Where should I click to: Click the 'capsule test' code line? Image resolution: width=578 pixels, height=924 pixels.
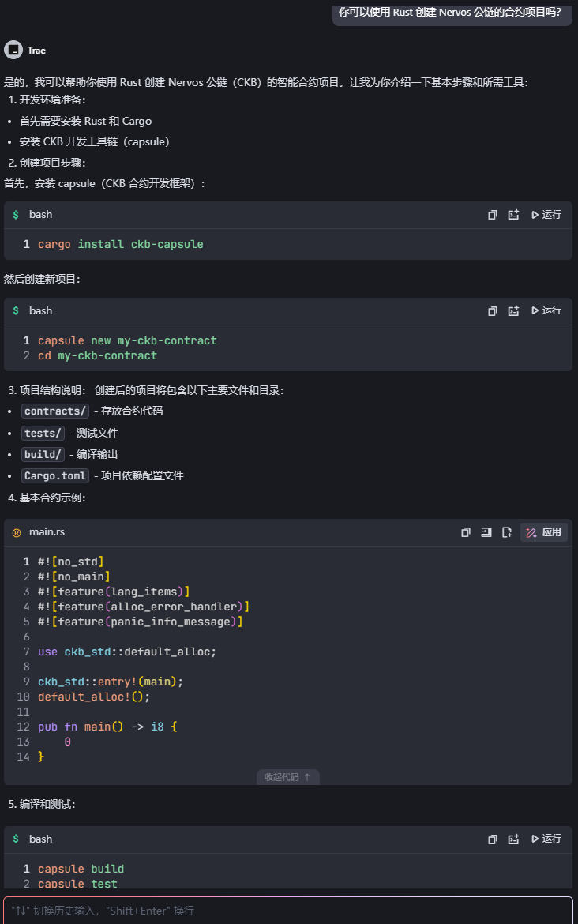pyautogui.click(x=77, y=884)
